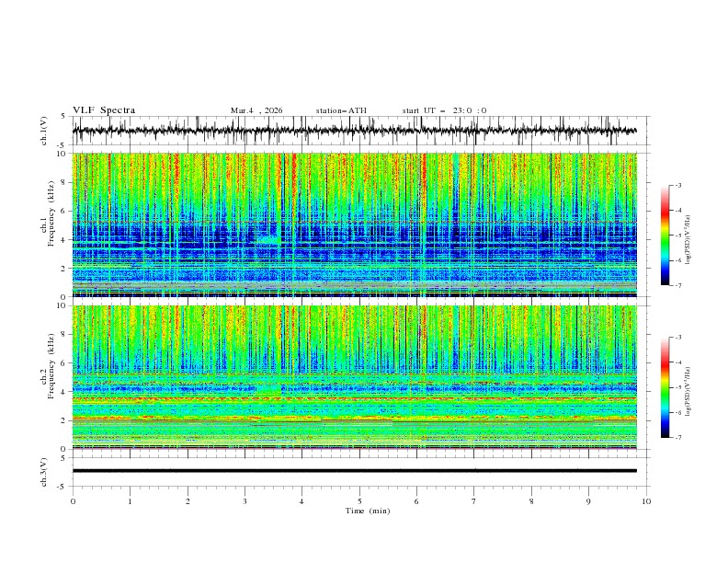Click the 'VLF Spectra' title text
Viewport: 728px width, 563px height.
tap(104, 110)
